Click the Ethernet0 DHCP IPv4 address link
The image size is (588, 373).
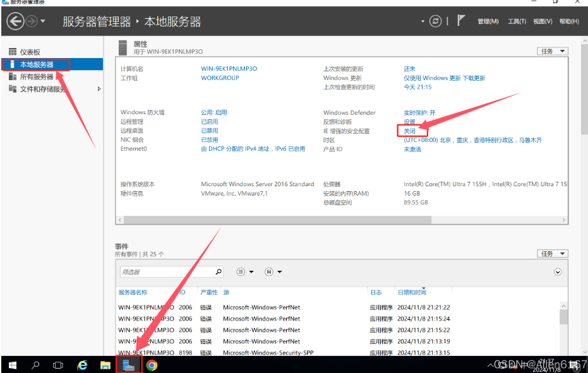pos(253,149)
